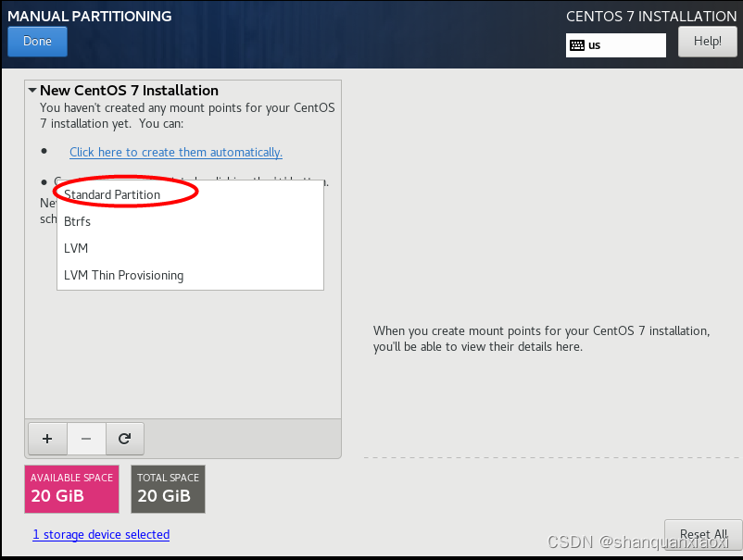Click the us keyboard layout field
743x560 pixels.
[x=615, y=45]
